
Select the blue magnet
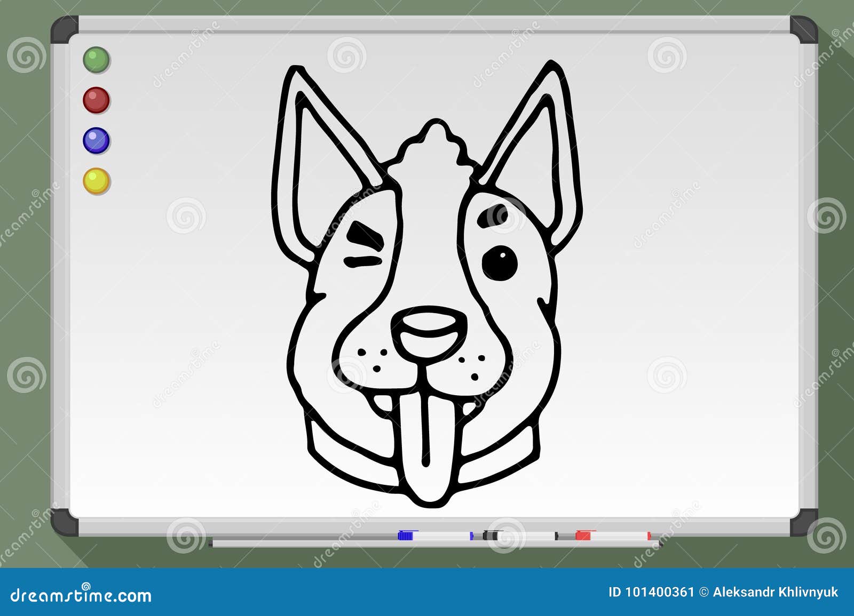(x=96, y=141)
